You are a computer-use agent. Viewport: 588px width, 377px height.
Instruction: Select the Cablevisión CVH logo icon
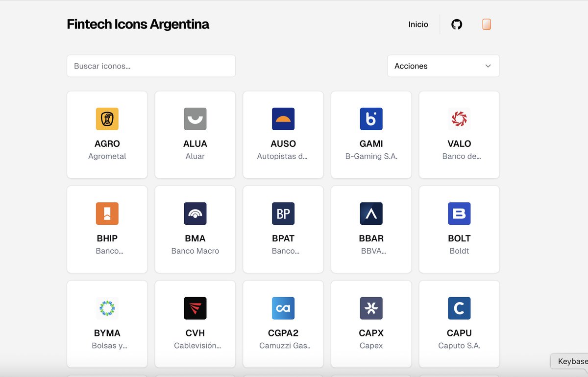(x=195, y=308)
